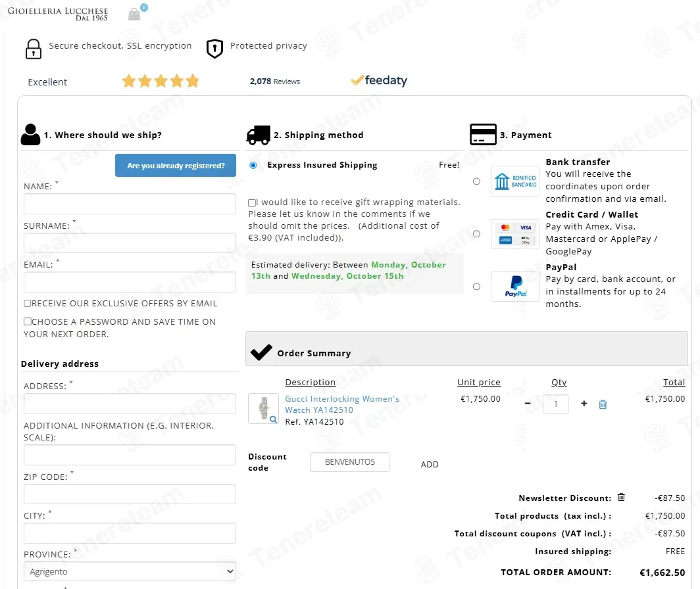Click the delivery truck shipping icon

pos(259,135)
